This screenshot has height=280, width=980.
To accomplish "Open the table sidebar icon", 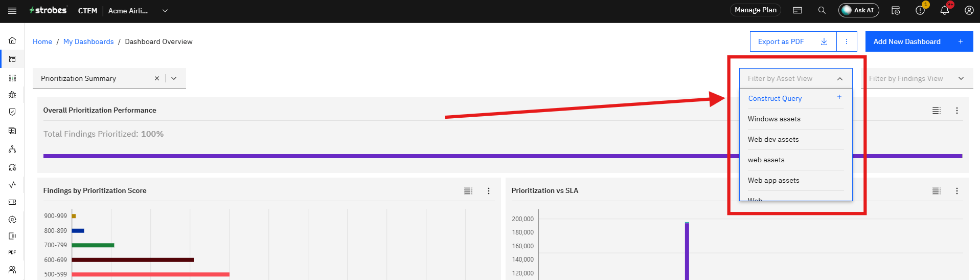I will tap(12, 131).
